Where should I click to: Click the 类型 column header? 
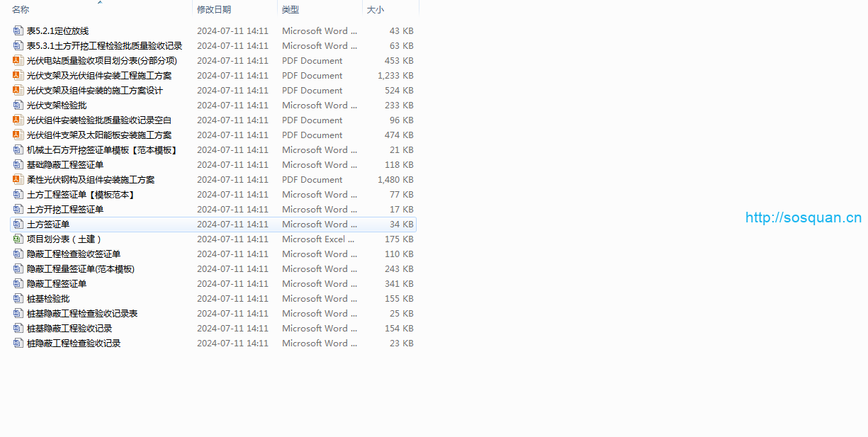[x=291, y=10]
